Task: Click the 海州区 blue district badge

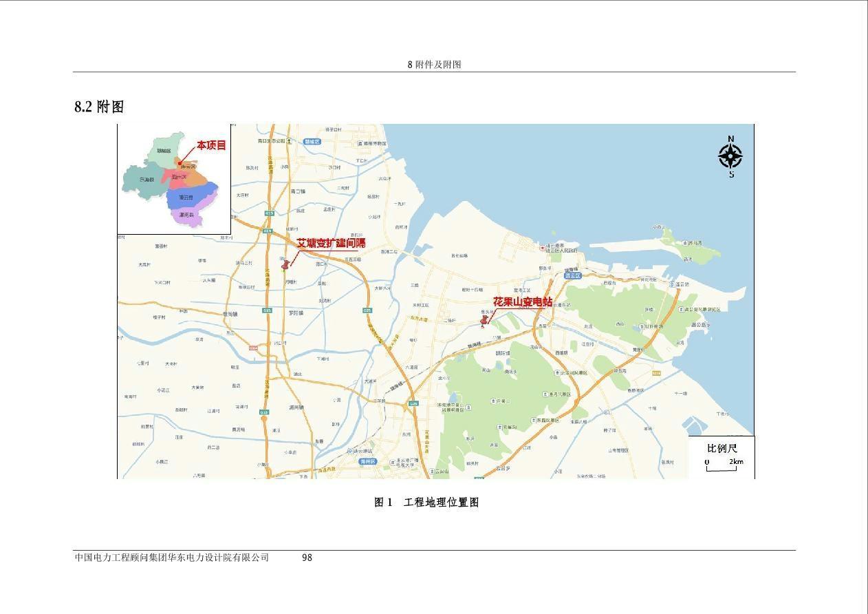Action: 368,461
